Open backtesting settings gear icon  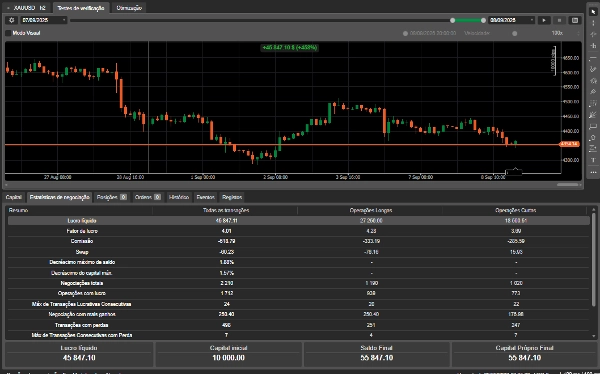(x=11, y=20)
